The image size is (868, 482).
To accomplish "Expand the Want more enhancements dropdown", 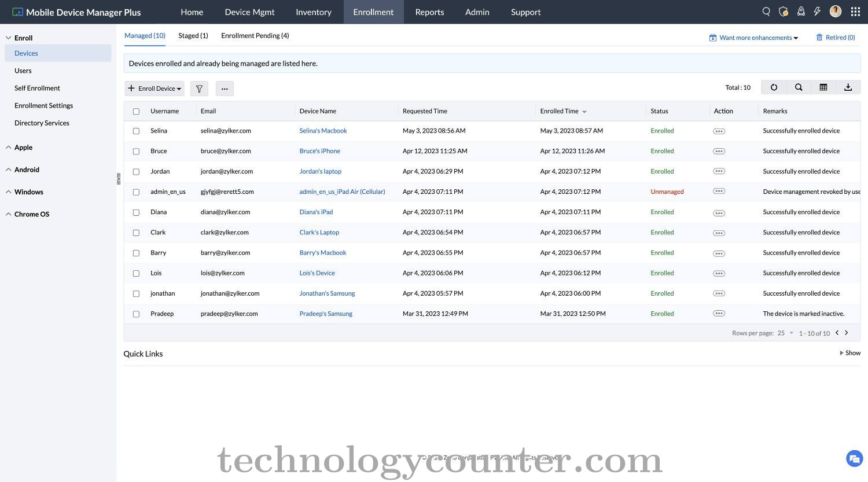I will [x=754, y=38].
